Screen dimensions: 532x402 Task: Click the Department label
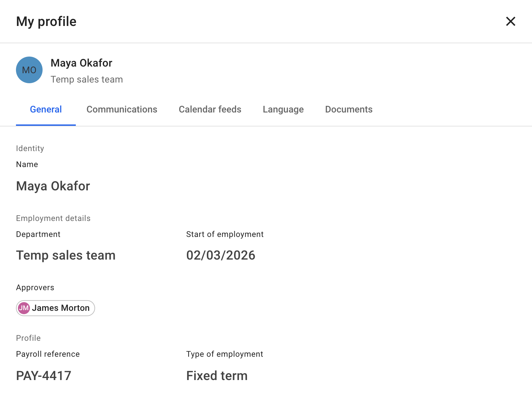[x=38, y=234]
